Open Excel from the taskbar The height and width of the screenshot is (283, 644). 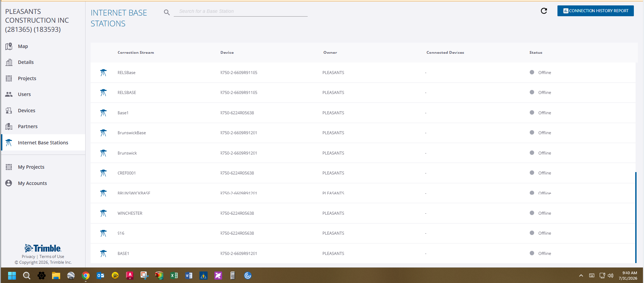pyautogui.click(x=174, y=276)
